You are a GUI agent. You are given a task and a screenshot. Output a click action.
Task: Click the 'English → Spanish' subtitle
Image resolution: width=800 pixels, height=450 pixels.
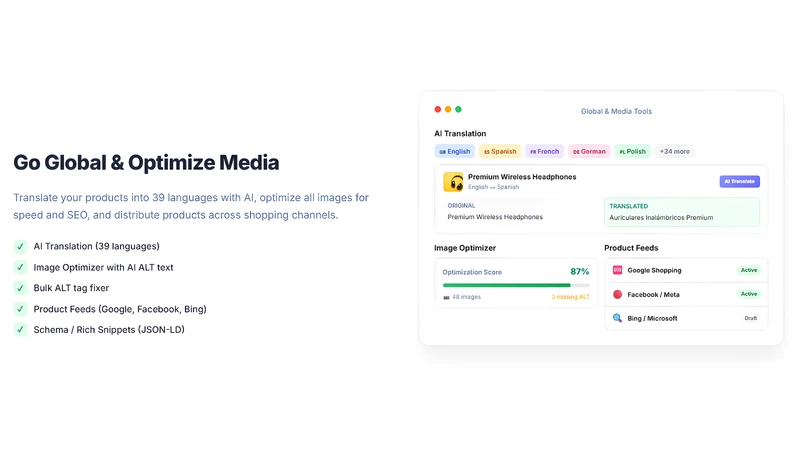click(493, 187)
